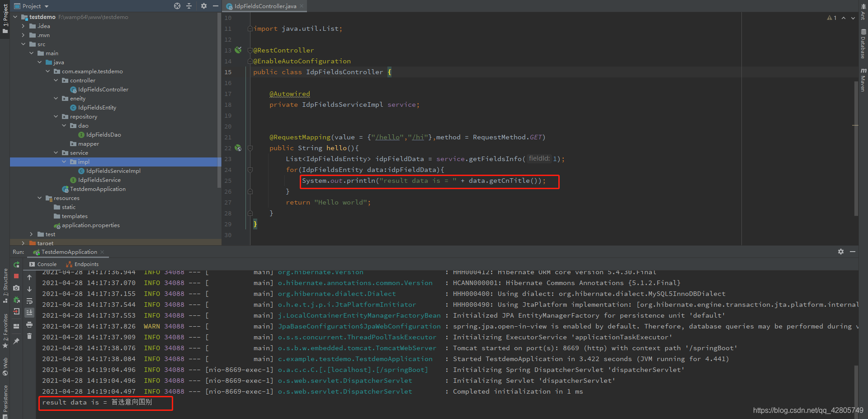This screenshot has height=419, width=868.
Task: Stop the running application with red square
Action: click(17, 276)
